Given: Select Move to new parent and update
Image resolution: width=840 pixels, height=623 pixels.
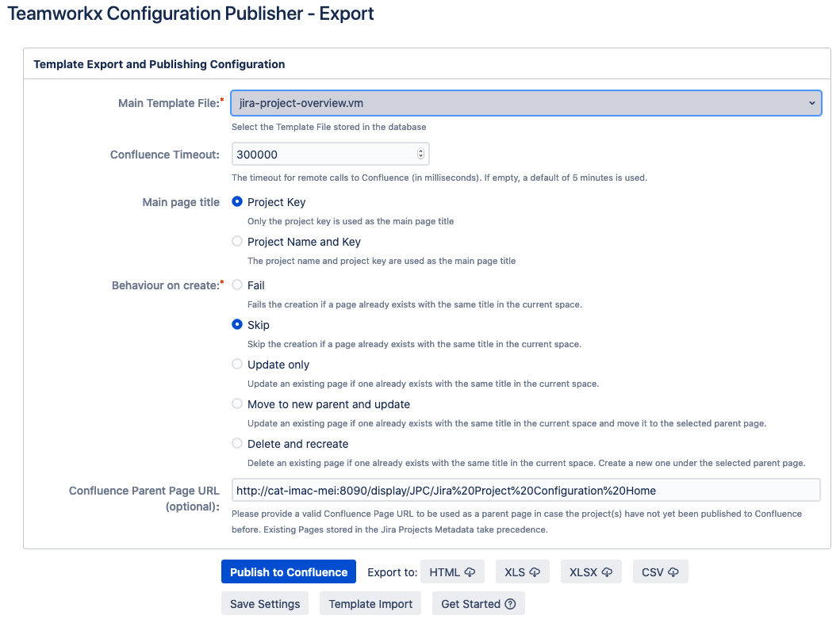Looking at the screenshot, I should point(237,403).
